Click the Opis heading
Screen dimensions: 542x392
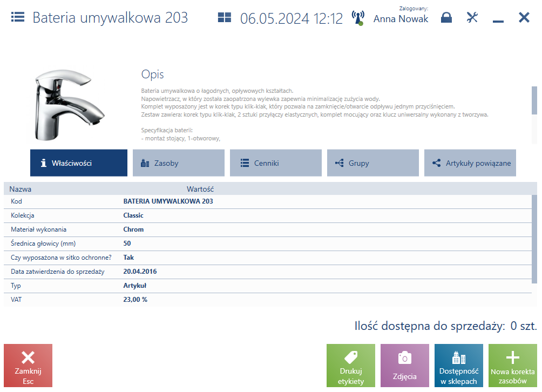[152, 75]
